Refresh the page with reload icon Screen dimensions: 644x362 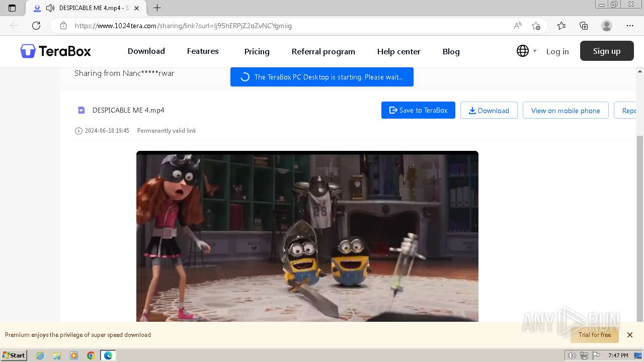coord(36,26)
